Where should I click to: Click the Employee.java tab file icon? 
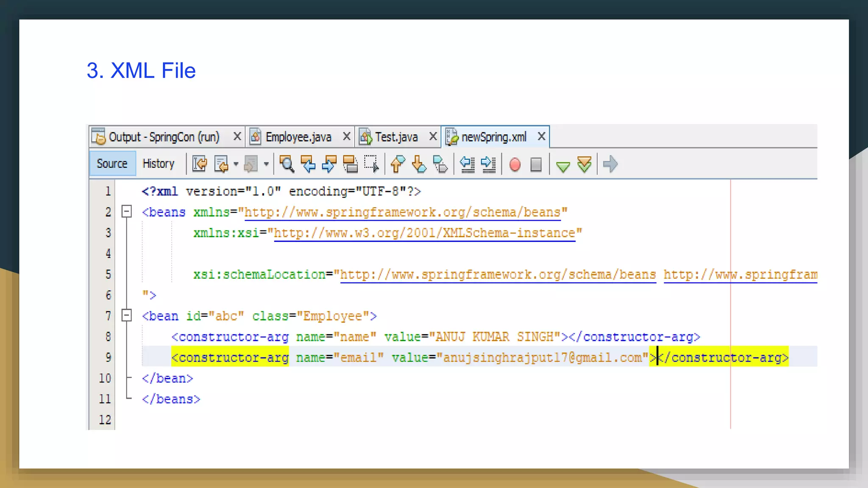tap(255, 137)
